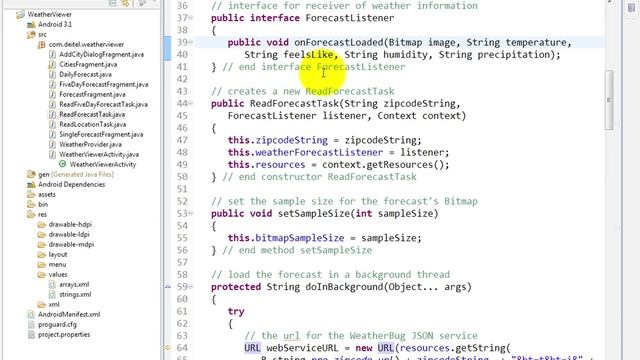Select the xml folder under res
This screenshot has height=360, width=640.
[x=54, y=304]
